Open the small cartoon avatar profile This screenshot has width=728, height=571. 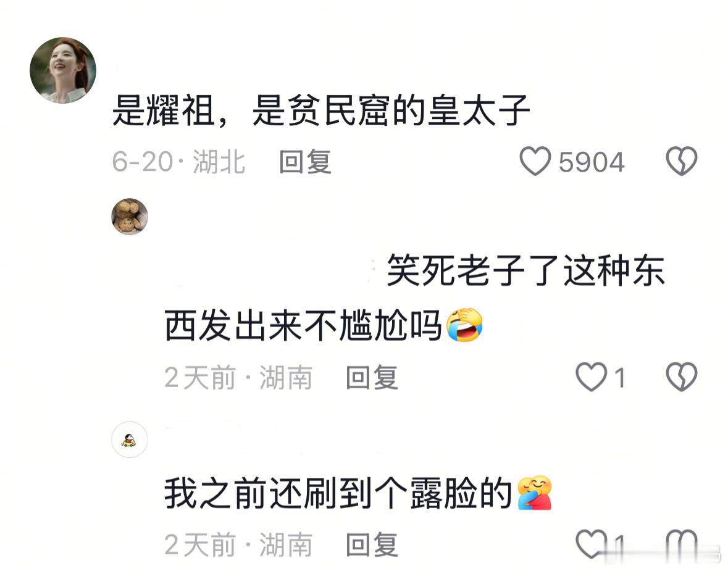(x=130, y=440)
